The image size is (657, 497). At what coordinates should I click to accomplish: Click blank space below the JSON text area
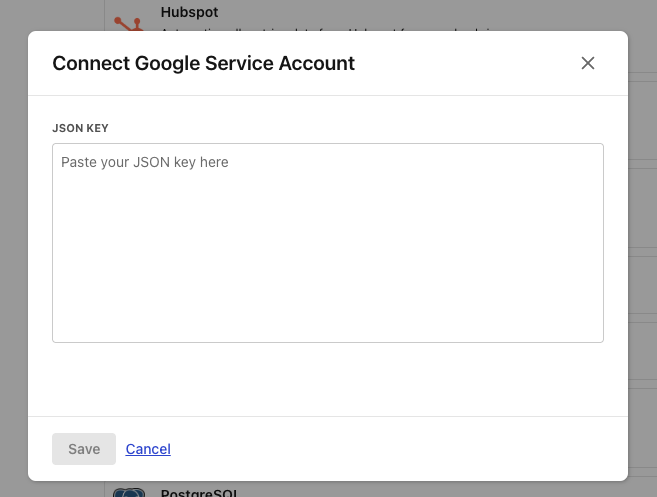(328, 380)
